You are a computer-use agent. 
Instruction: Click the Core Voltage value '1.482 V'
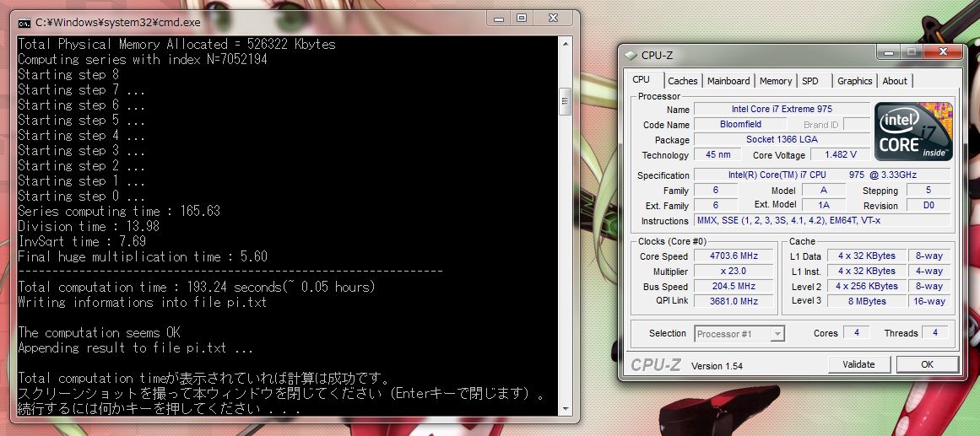(840, 154)
